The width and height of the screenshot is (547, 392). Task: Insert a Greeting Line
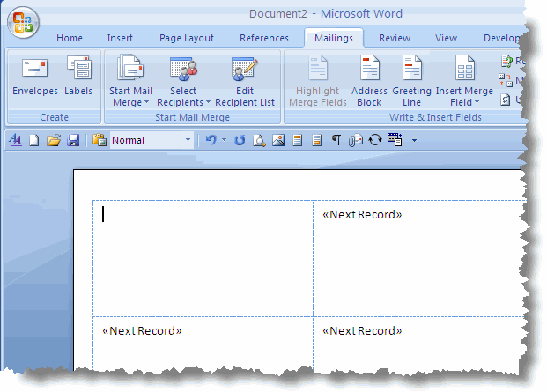[411, 81]
